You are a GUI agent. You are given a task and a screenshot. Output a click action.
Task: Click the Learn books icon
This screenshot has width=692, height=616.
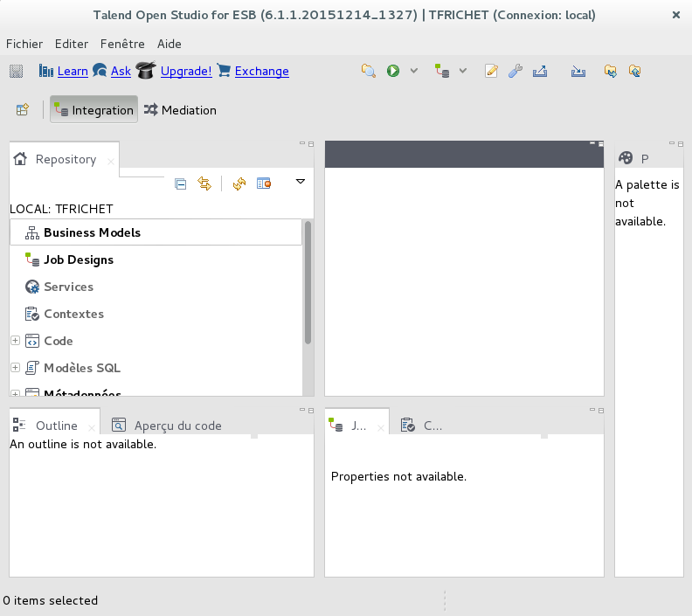coord(46,71)
